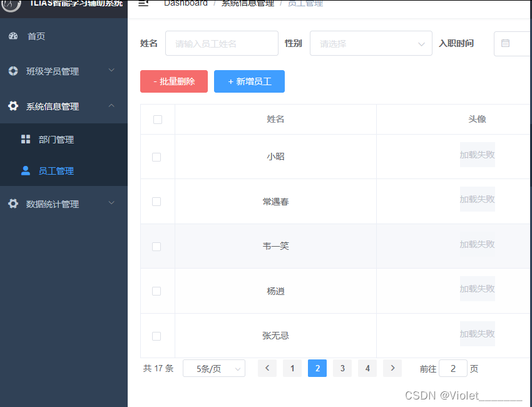
Task: Click the shield icon for 班级学员管理
Action: pyautogui.click(x=13, y=71)
